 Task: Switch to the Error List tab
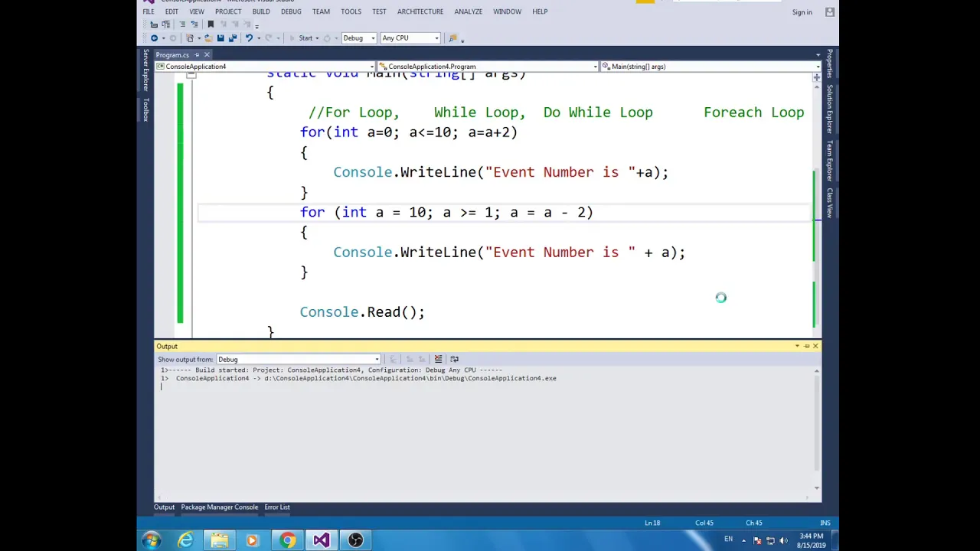pyautogui.click(x=277, y=507)
